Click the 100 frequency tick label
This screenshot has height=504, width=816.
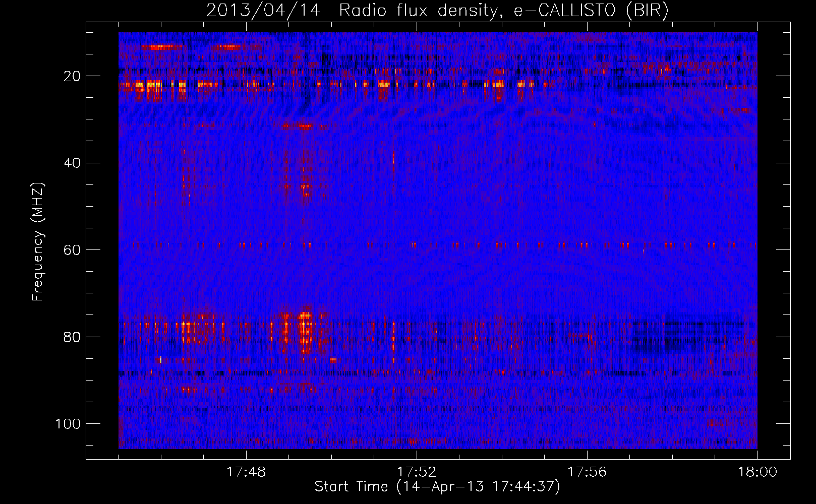tap(68, 424)
